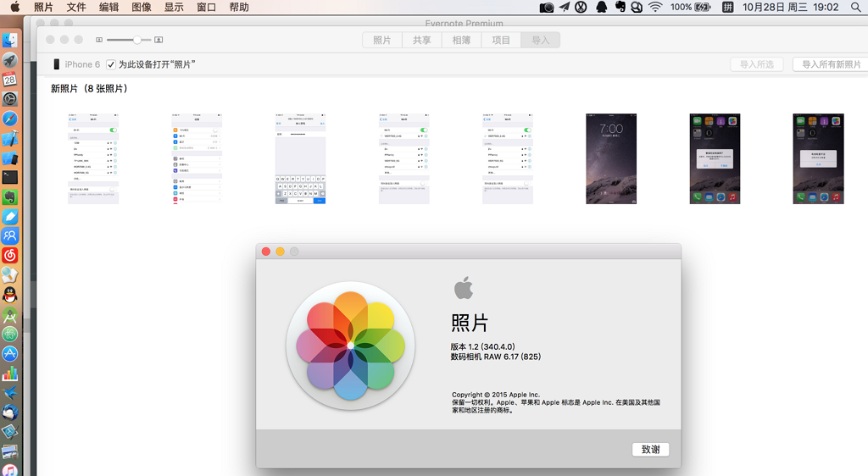Select lock screen 7:00 thumbnail
868x476 pixels.
pyautogui.click(x=611, y=158)
